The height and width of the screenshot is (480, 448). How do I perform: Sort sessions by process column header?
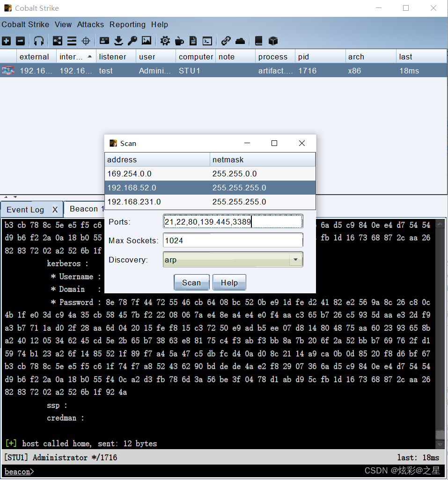(x=275, y=57)
